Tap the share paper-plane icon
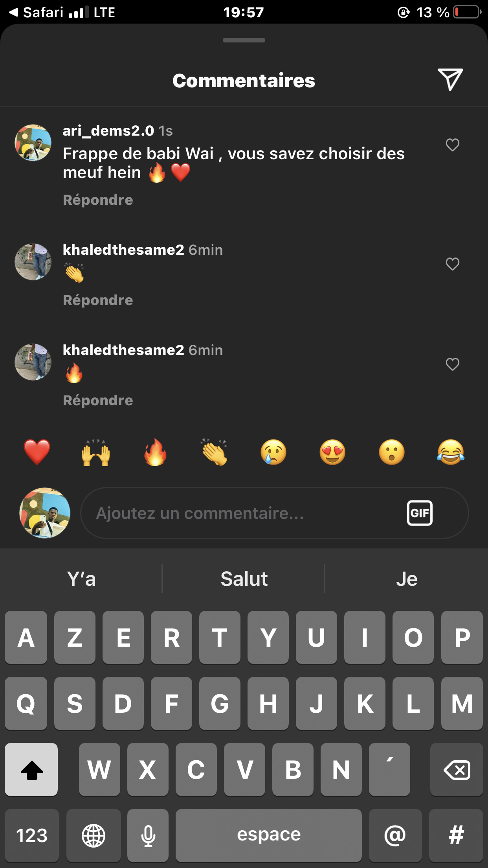488x868 pixels. point(450,80)
